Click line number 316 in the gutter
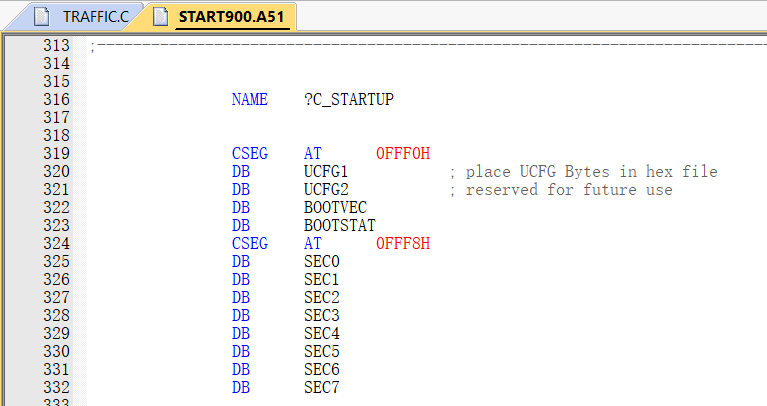767x406 pixels. click(56, 99)
